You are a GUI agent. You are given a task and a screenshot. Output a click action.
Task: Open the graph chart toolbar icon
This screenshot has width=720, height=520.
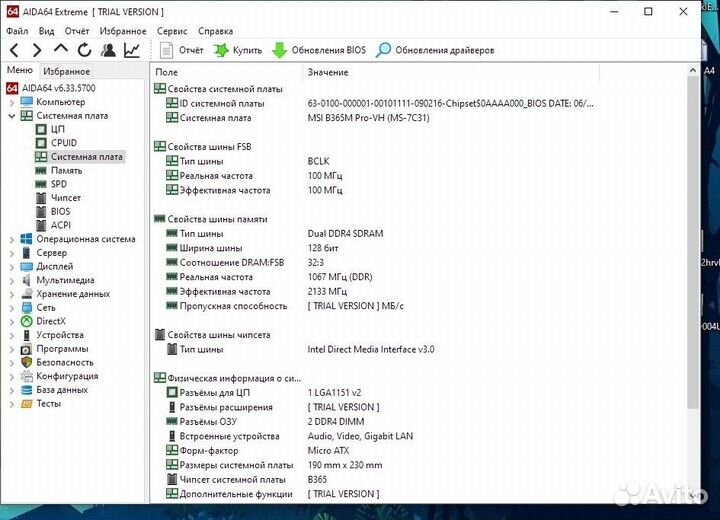tap(132, 50)
